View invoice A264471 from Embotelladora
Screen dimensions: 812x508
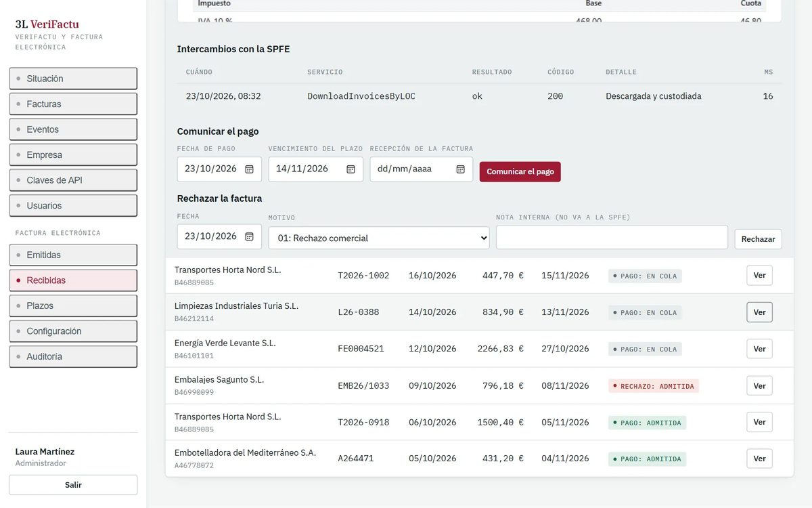point(759,459)
